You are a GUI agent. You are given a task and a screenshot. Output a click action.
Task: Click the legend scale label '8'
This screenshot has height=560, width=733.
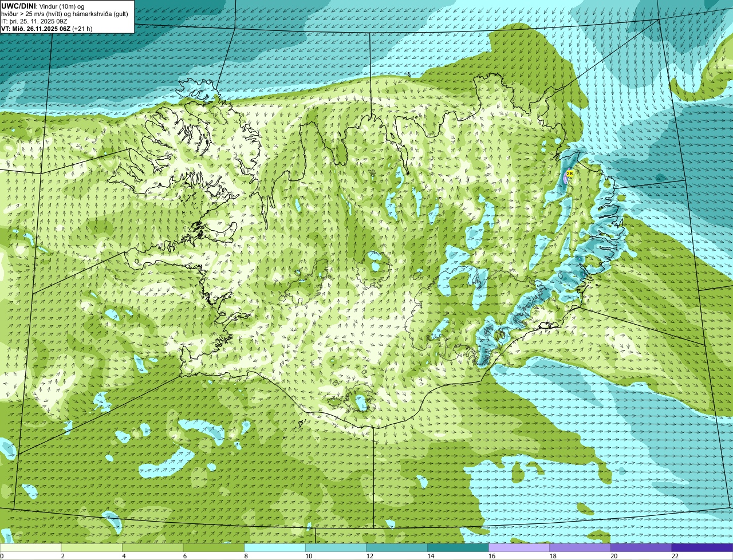(246, 556)
